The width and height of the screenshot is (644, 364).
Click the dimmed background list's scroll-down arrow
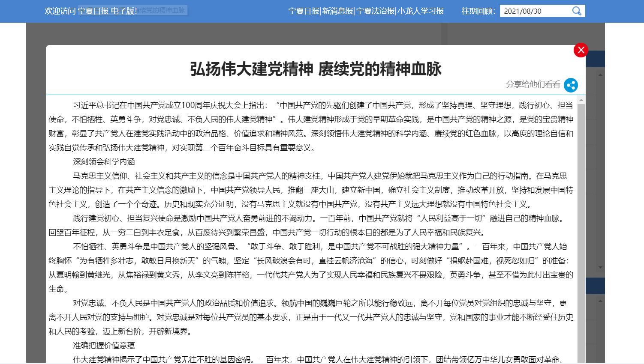tap(600, 267)
